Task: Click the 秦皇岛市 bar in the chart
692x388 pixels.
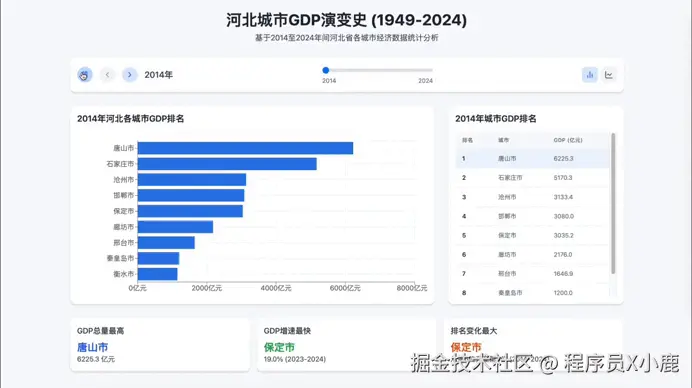Action: click(158, 258)
